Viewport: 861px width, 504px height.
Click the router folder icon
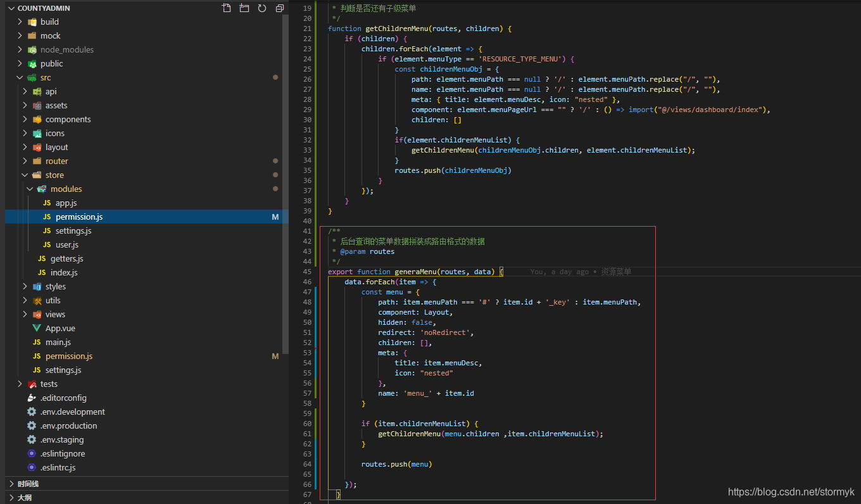tap(37, 161)
